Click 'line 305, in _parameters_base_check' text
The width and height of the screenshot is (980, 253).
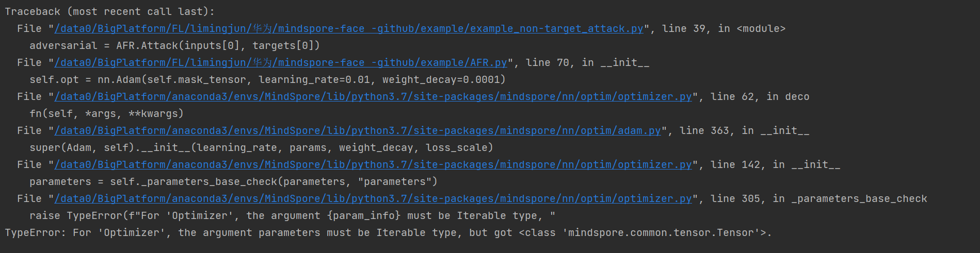[x=818, y=199]
